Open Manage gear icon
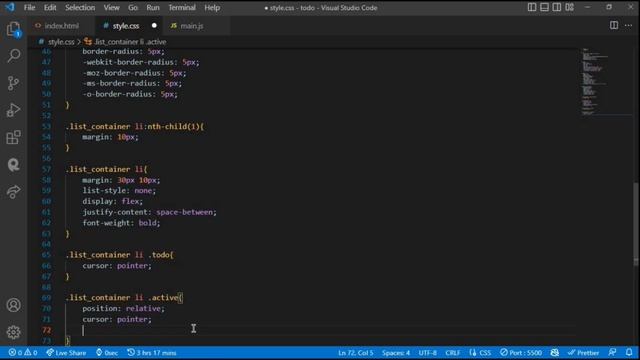 [x=13, y=332]
